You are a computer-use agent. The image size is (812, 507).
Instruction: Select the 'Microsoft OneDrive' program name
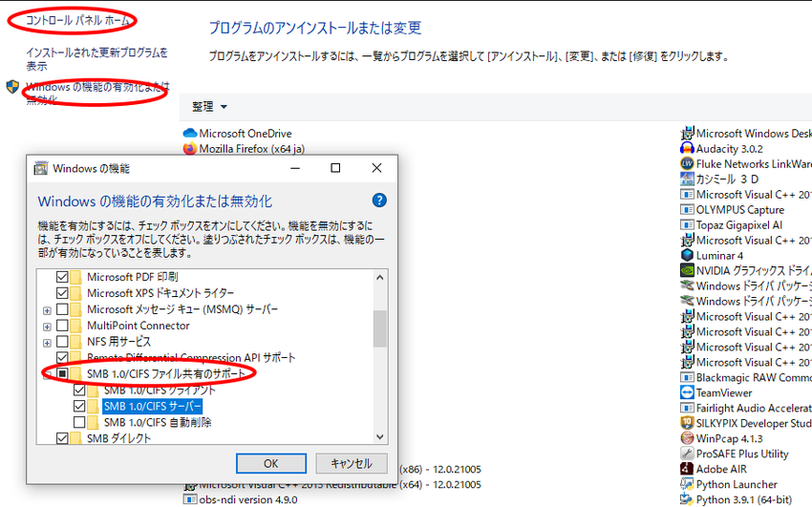[x=246, y=134]
